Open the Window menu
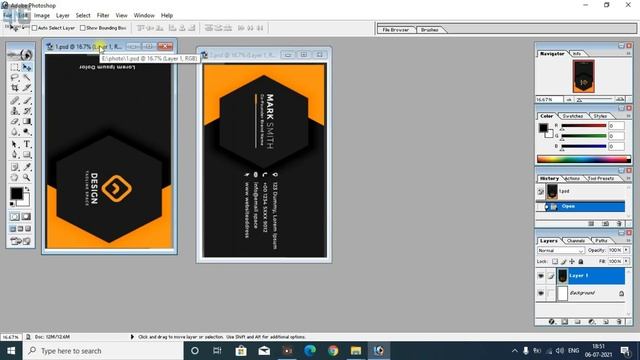This screenshot has width=640, height=360. (x=144, y=16)
